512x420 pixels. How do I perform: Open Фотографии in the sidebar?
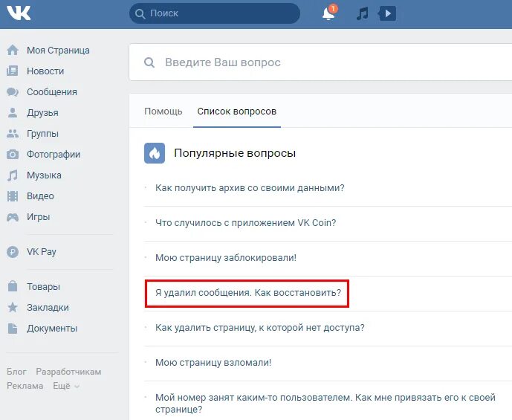click(54, 155)
